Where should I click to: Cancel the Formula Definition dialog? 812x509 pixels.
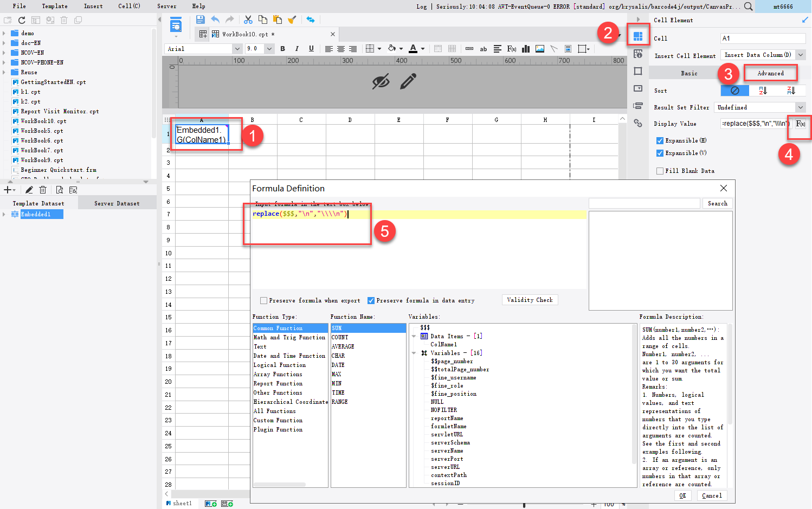(712, 495)
